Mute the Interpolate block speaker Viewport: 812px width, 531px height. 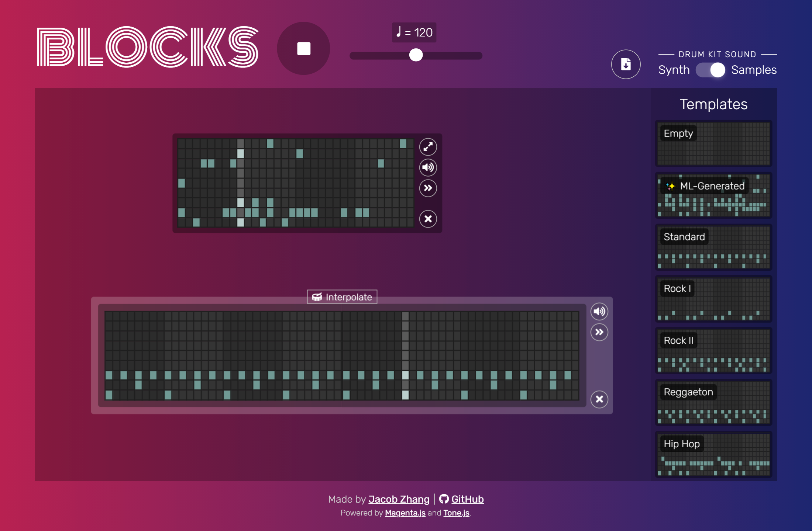click(x=599, y=312)
